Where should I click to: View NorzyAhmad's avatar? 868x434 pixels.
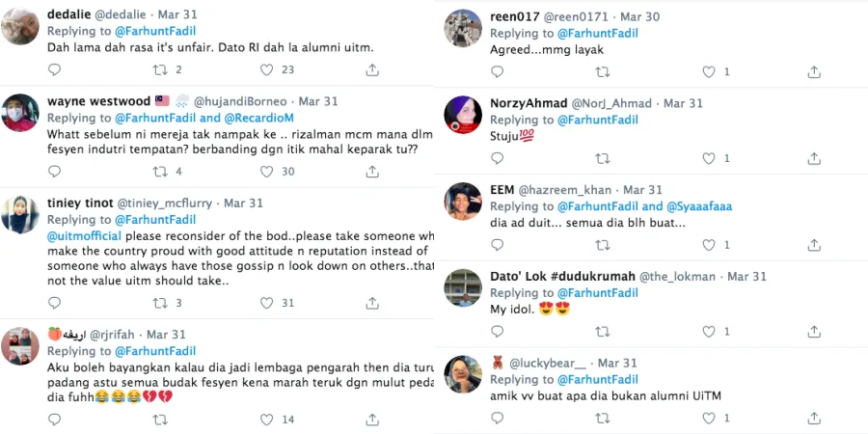[x=463, y=116]
